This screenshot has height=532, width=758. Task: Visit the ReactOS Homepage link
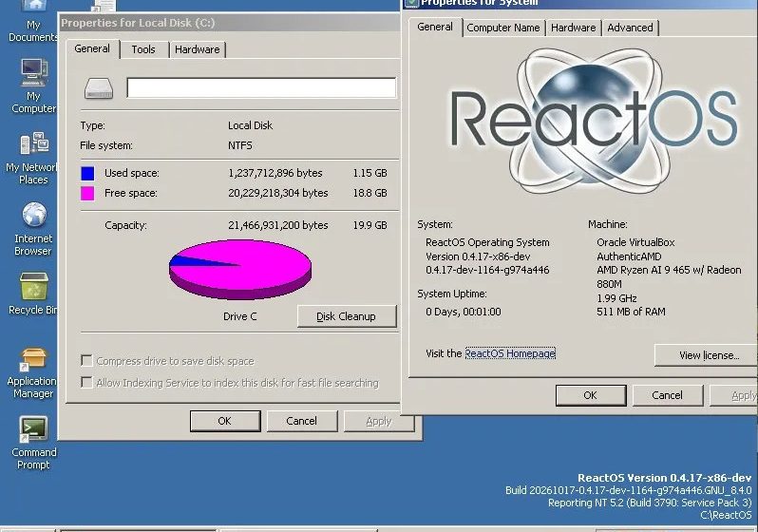click(x=510, y=353)
